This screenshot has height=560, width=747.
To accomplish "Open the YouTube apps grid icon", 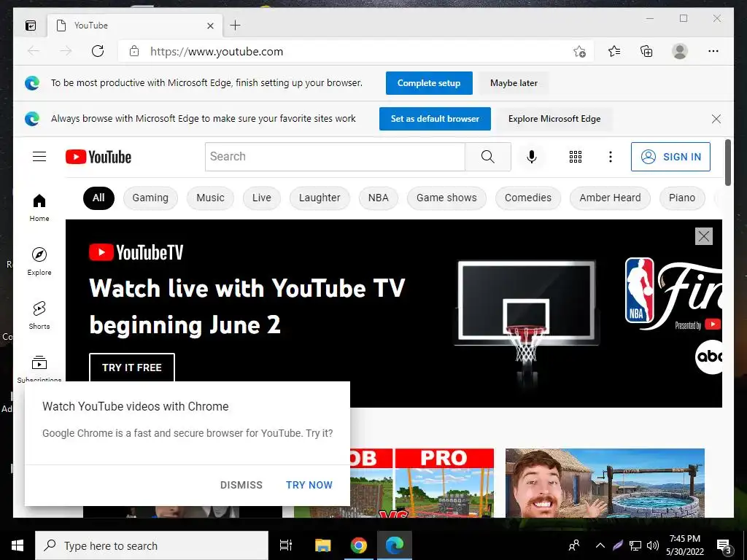I will click(x=576, y=157).
